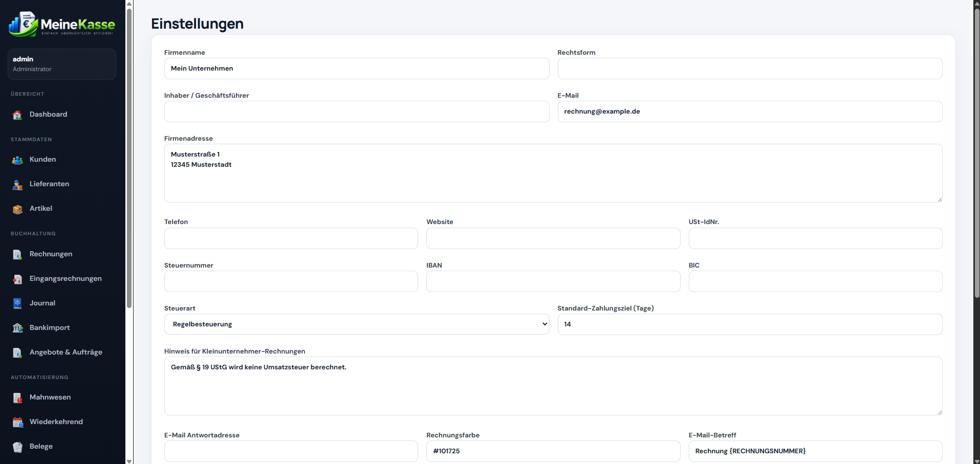Click the Eingangsrechnungen icon

pyautogui.click(x=17, y=279)
